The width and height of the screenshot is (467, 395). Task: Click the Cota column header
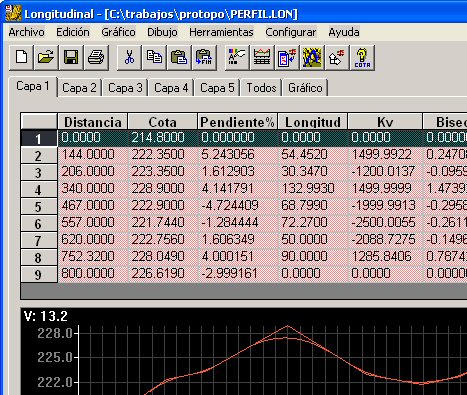pyautogui.click(x=162, y=122)
